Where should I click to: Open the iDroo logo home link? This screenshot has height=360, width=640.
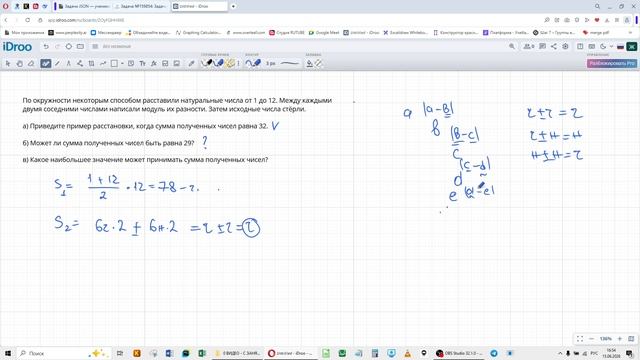pos(17,47)
